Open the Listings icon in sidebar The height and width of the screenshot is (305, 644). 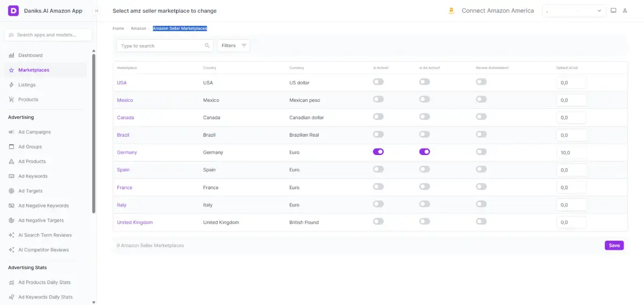pyautogui.click(x=12, y=85)
